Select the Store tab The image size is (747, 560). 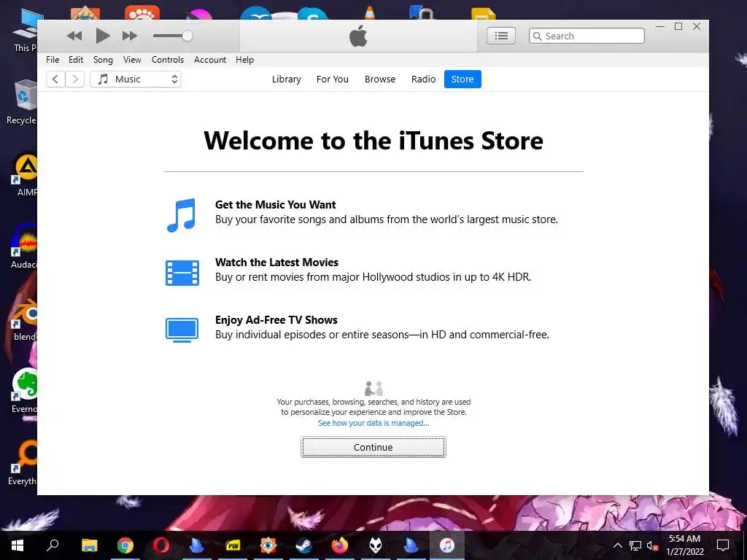pos(462,79)
